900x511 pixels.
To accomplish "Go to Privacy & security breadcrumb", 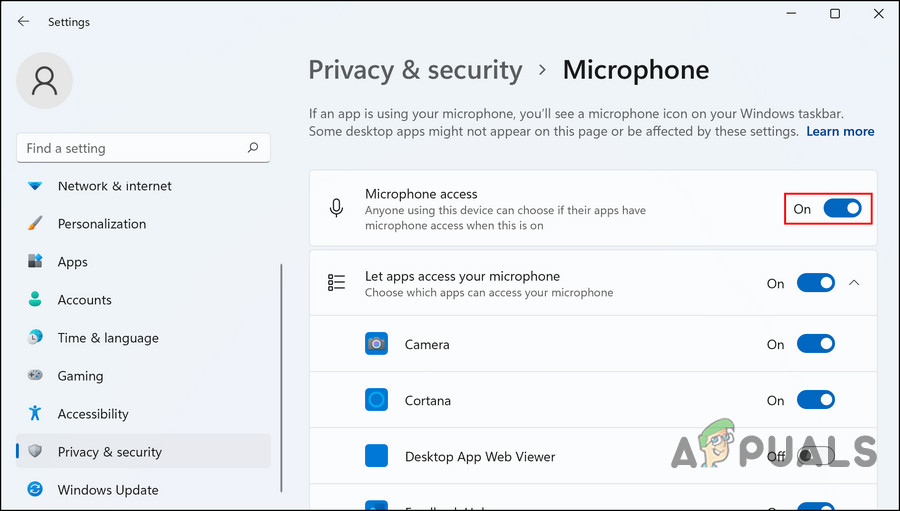I will [415, 70].
